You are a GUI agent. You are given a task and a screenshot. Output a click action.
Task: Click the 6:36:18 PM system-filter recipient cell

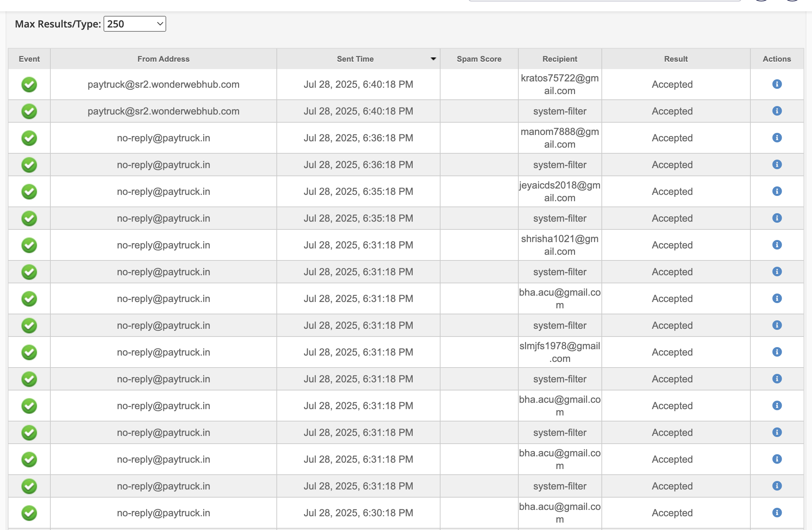click(560, 165)
